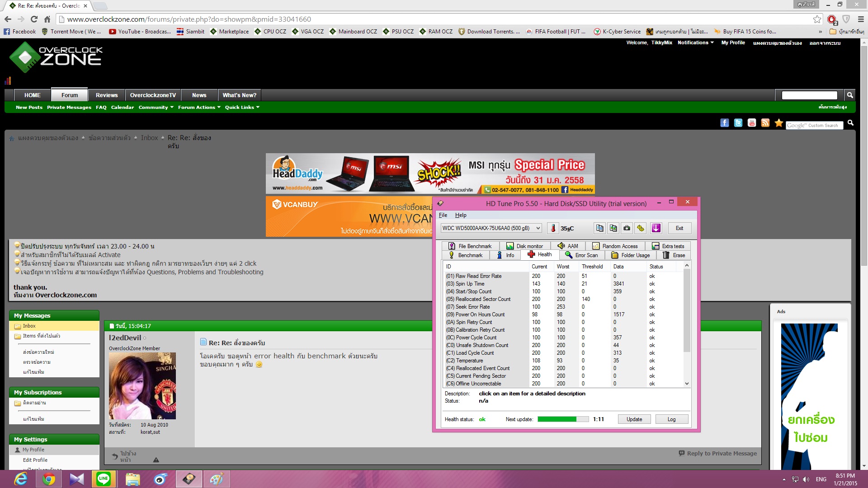Click the thermometer temperature icon in HD Tune

tap(553, 228)
